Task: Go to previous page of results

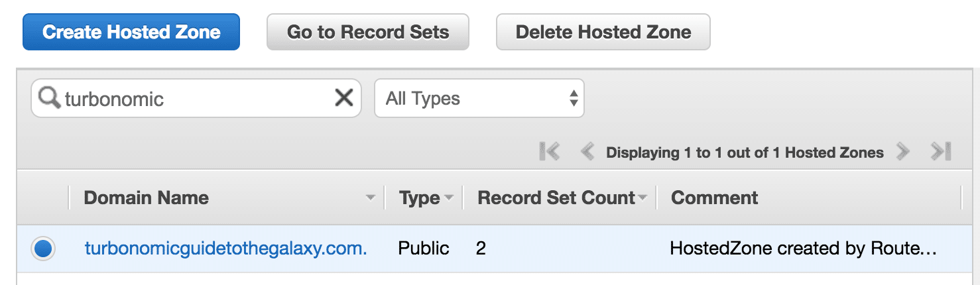Action: pos(587,152)
